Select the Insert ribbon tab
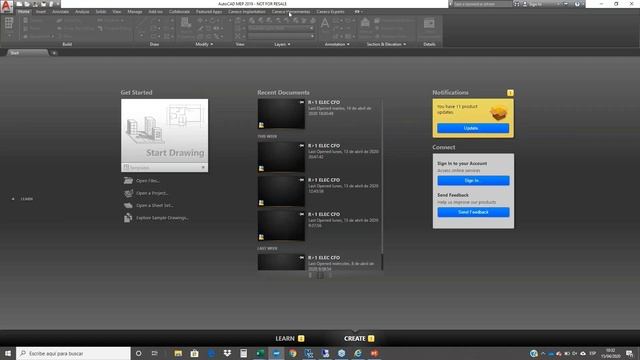 tap(41, 11)
